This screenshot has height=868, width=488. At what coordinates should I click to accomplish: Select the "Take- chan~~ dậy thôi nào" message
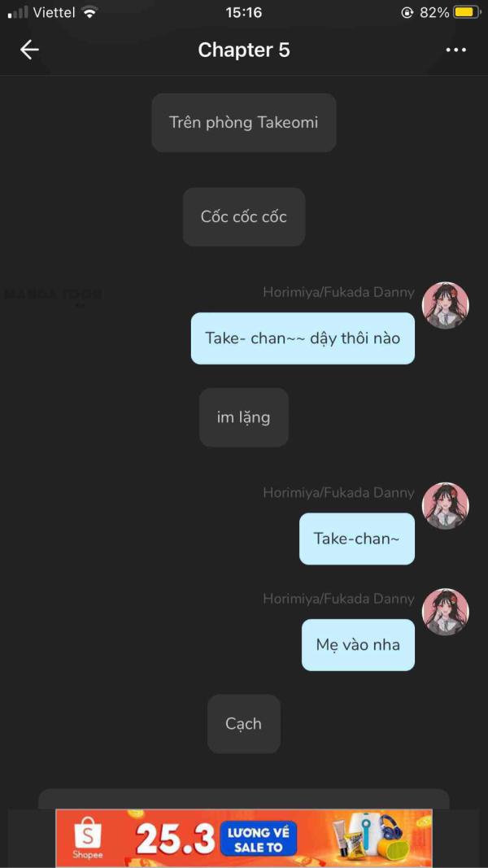pyautogui.click(x=303, y=338)
